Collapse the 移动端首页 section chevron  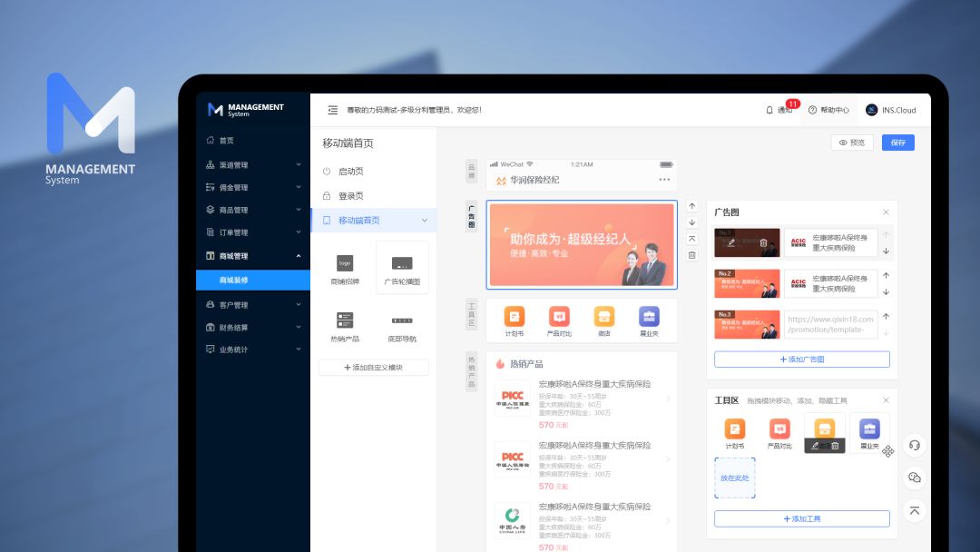[425, 220]
